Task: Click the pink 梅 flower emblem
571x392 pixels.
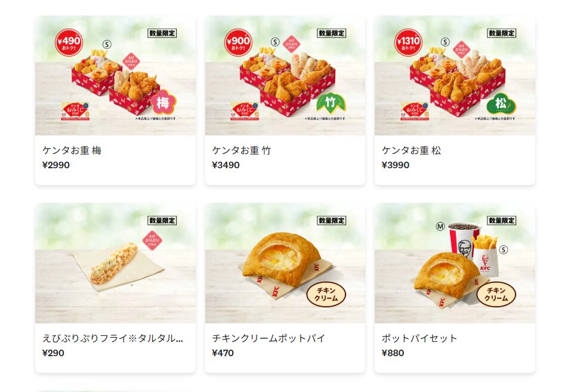Action: (x=163, y=103)
